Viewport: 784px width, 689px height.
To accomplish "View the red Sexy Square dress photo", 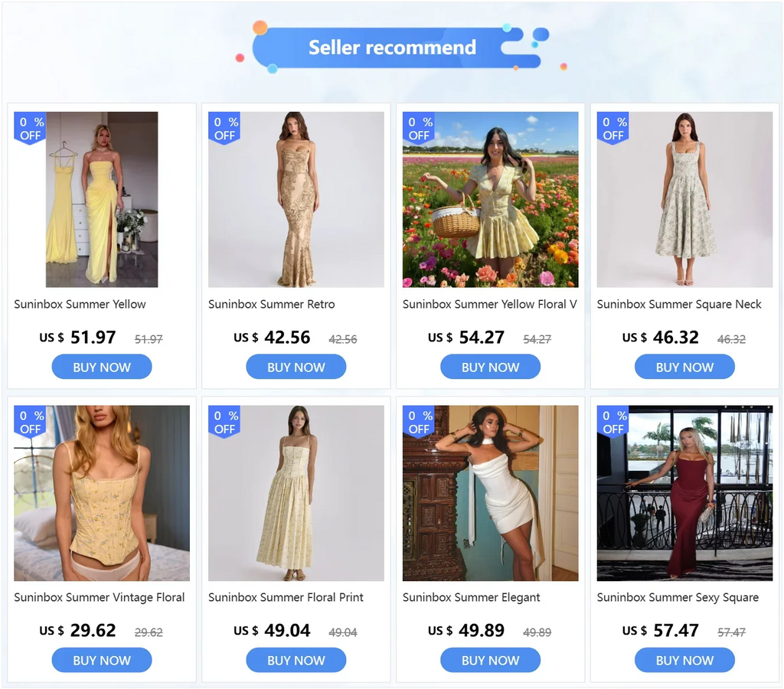I will (x=684, y=493).
